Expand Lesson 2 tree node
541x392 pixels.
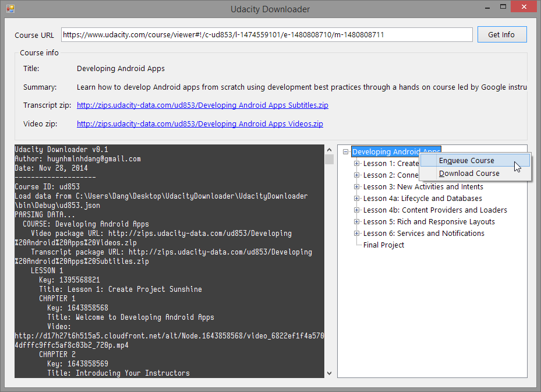pyautogui.click(x=357, y=175)
